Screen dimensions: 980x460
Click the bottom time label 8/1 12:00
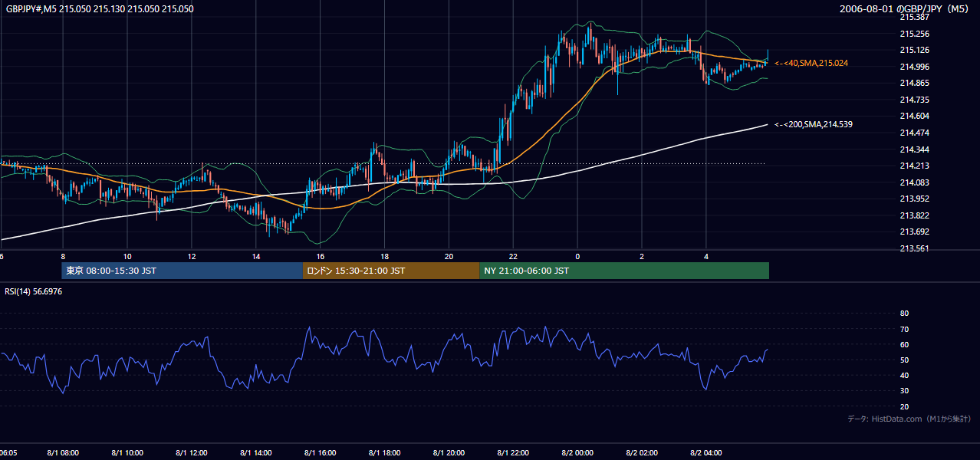coord(192,453)
